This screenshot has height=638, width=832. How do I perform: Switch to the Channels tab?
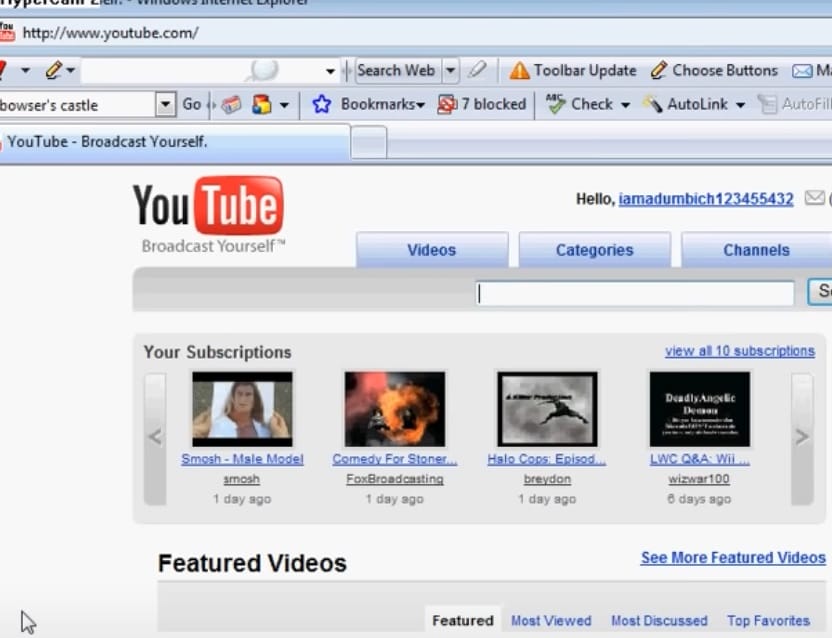(x=757, y=249)
